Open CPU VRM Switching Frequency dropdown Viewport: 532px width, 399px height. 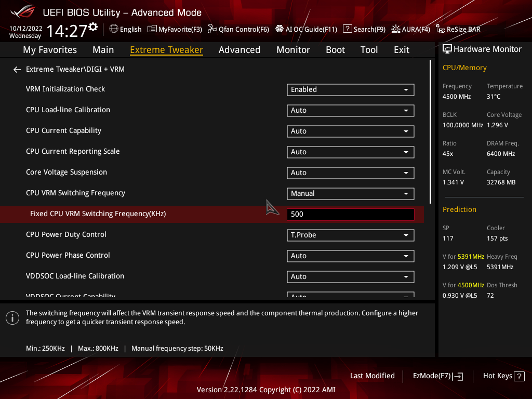pos(351,194)
